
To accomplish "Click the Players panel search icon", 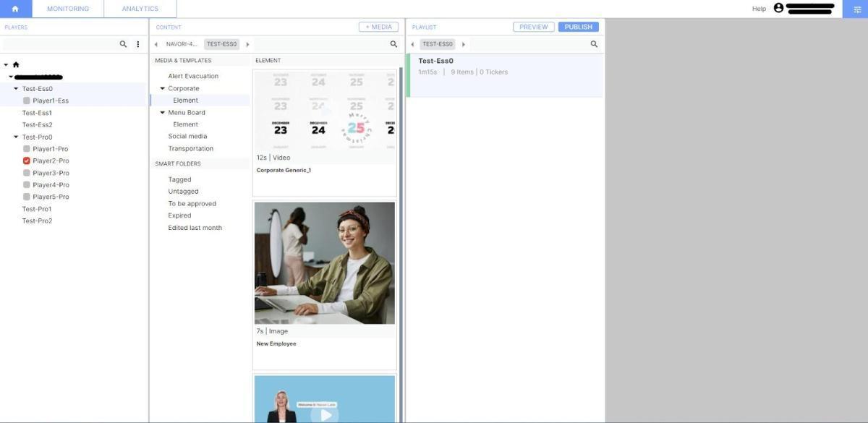I will (x=123, y=44).
